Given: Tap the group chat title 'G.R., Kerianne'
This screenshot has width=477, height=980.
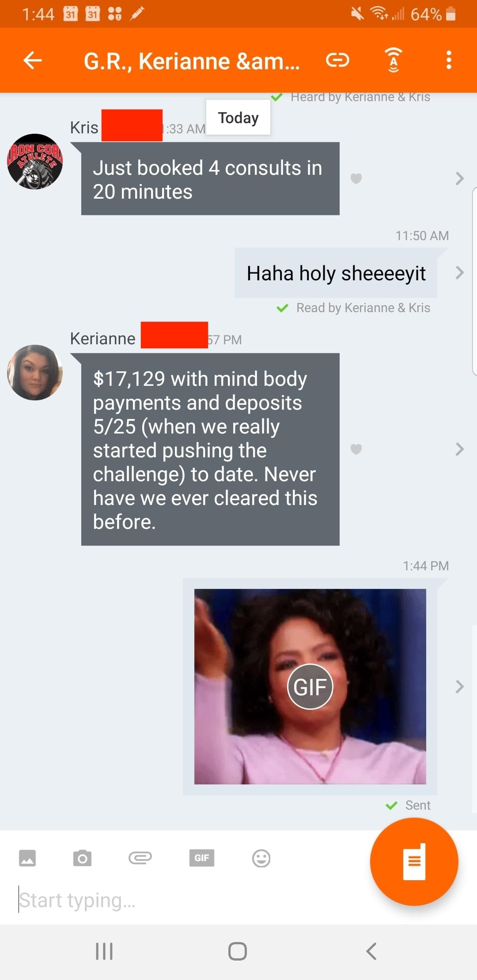Looking at the screenshot, I should [192, 61].
